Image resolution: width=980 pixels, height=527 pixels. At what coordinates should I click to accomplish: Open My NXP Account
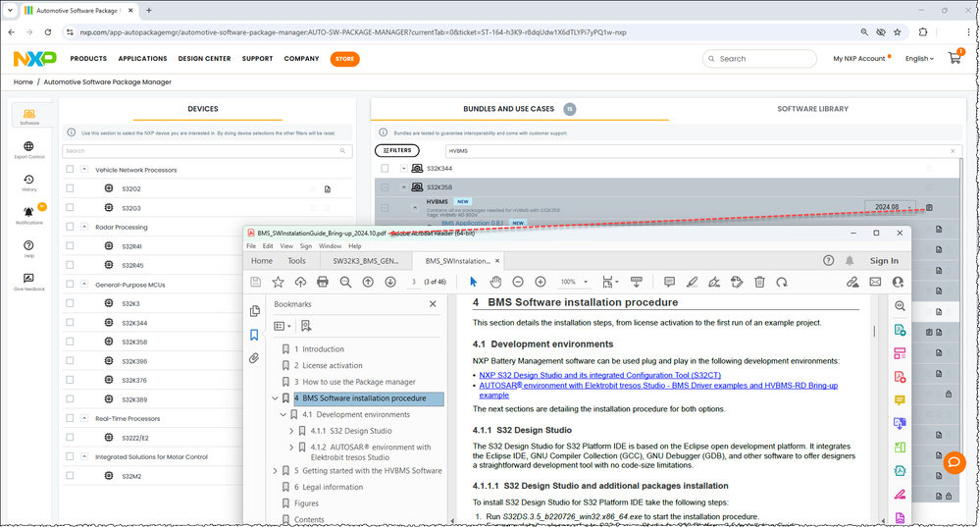(x=858, y=58)
